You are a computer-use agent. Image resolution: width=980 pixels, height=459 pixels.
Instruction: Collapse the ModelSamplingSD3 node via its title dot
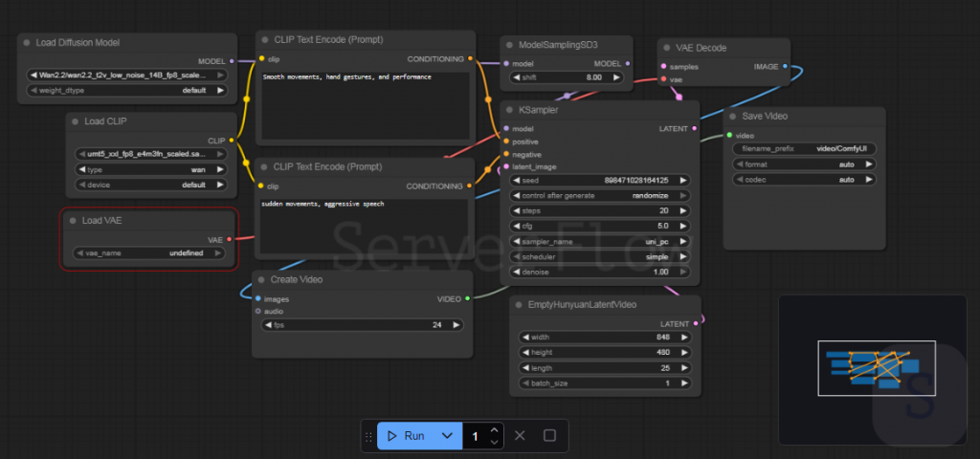[x=509, y=45]
